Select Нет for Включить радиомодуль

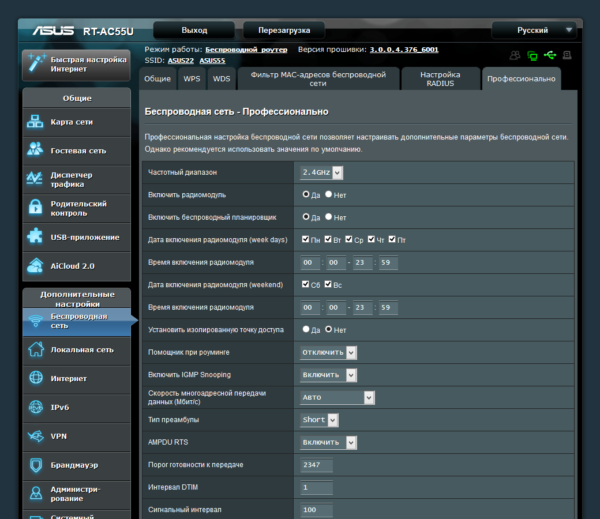[328, 194]
